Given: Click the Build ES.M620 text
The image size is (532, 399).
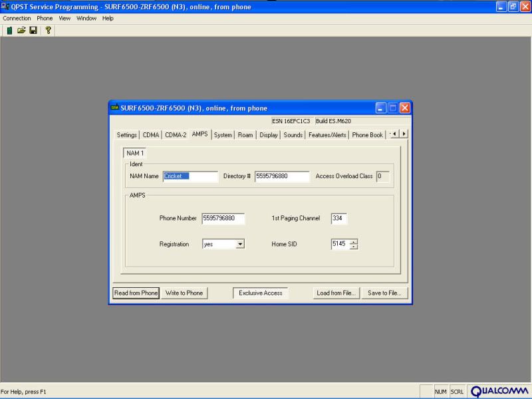Looking at the screenshot, I should pos(333,121).
